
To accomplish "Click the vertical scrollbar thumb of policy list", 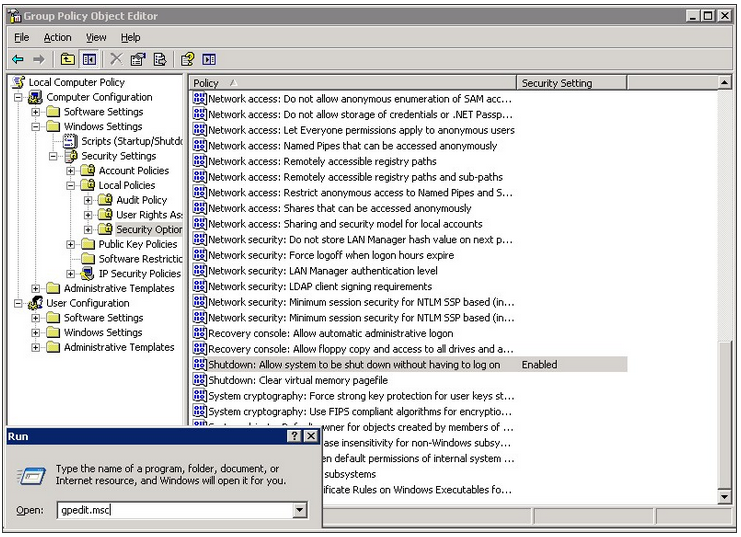I will [x=724, y=414].
